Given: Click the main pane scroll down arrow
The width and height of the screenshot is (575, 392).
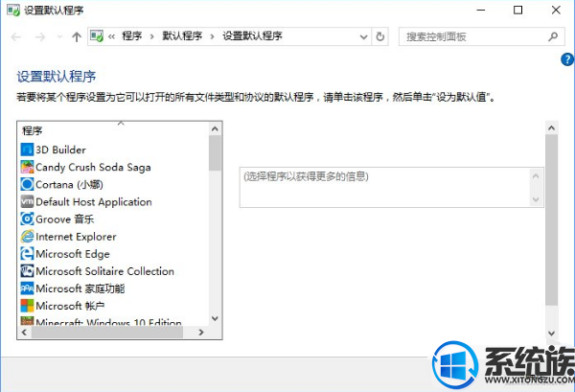Looking at the screenshot, I should tap(551, 333).
